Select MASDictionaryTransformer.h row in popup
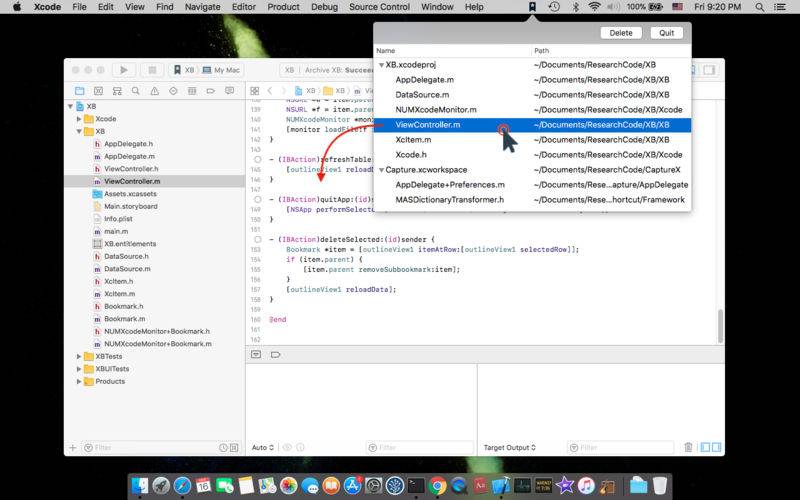 [x=533, y=200]
